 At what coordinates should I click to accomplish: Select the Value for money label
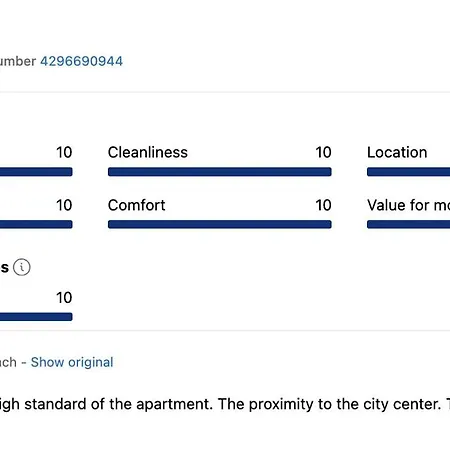coord(408,205)
